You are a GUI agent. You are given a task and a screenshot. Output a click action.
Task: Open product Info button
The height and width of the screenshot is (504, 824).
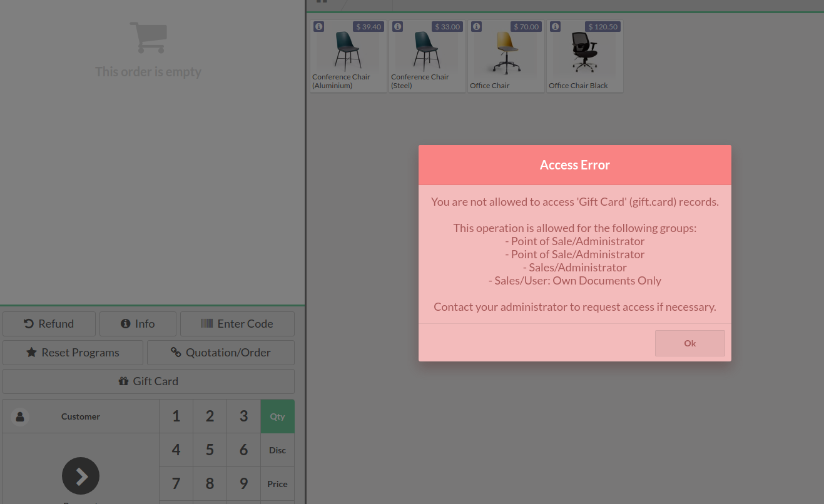138,324
